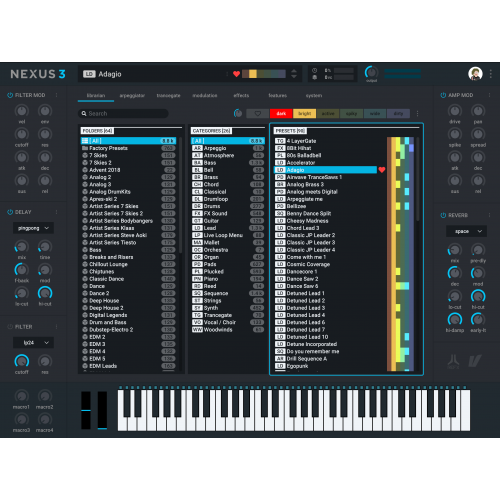The image size is (500, 500).
Task: Click the output volume knob
Action: 371,72
